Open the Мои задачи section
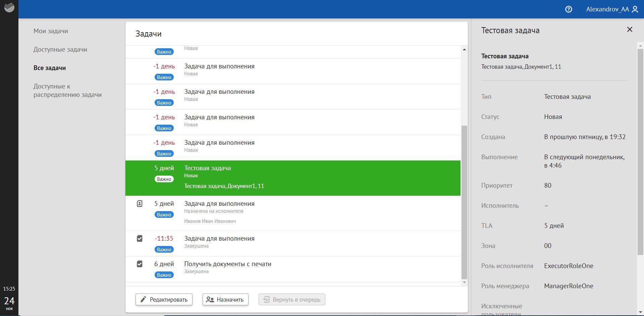 pyautogui.click(x=51, y=31)
